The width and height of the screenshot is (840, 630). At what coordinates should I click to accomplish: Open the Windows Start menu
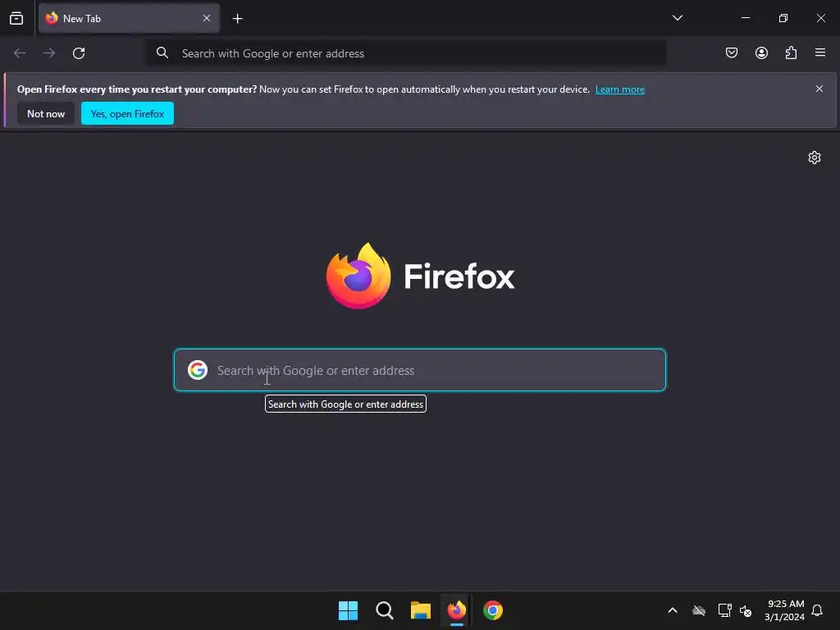coord(348,610)
